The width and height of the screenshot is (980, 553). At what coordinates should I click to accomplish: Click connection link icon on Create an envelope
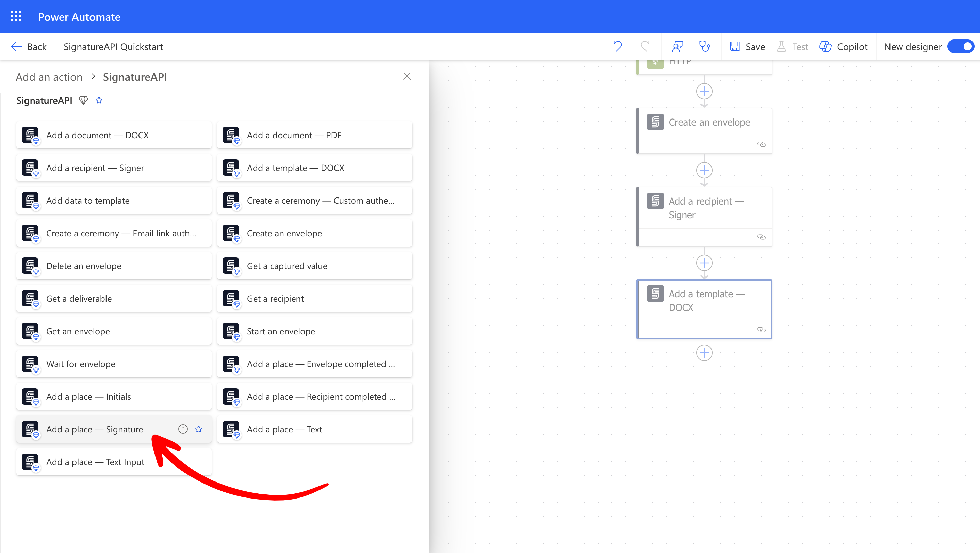pyautogui.click(x=761, y=144)
